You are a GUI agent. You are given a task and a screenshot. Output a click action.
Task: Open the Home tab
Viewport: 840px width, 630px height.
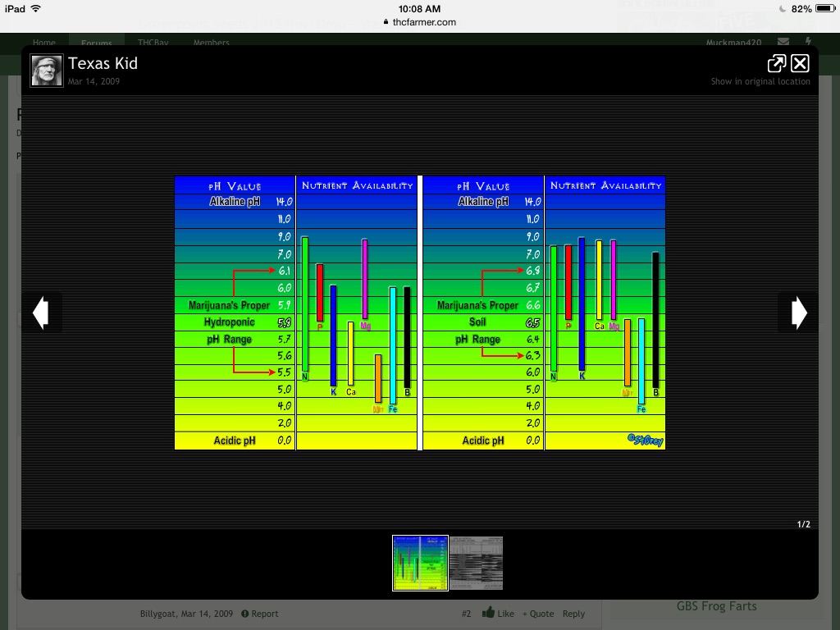pos(44,43)
